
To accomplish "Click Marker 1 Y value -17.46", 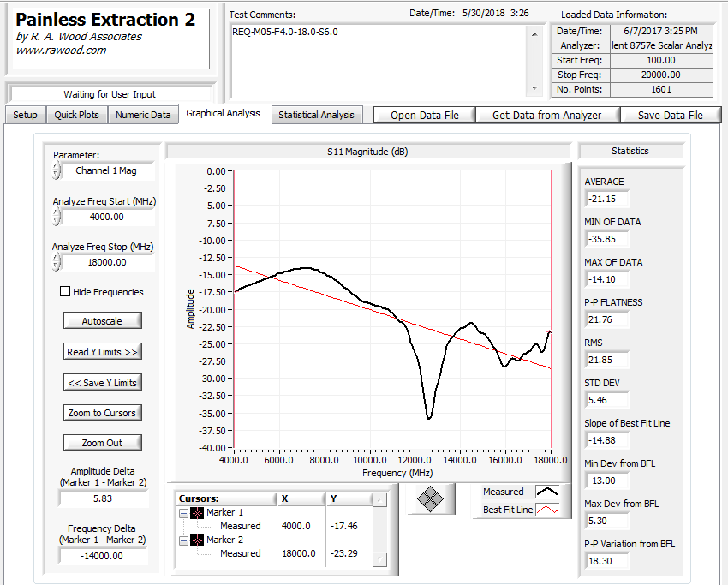I will coord(344,526).
